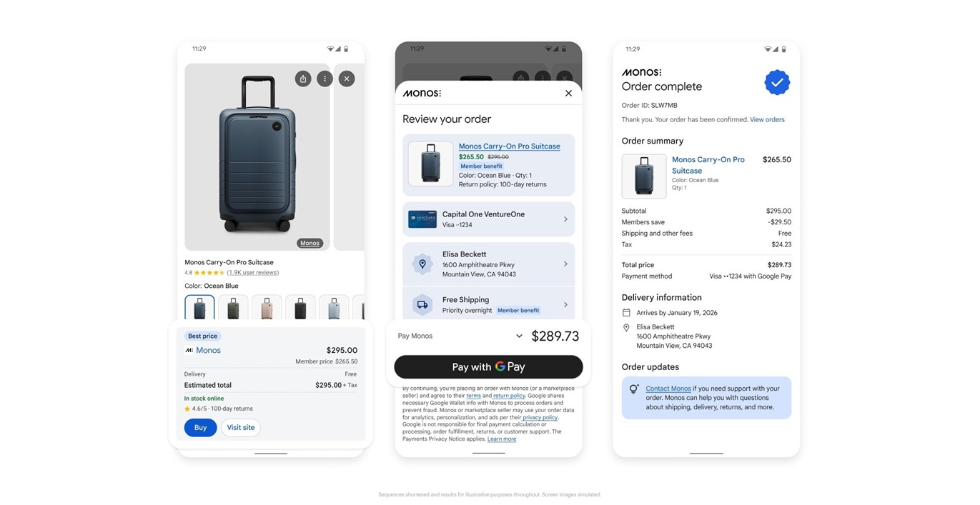Open the 1.9K user reviews link

click(253, 273)
